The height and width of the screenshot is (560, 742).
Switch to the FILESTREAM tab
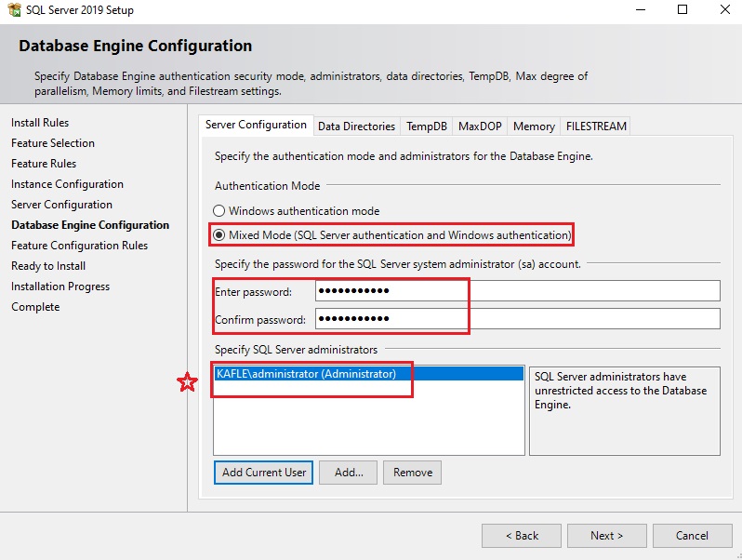tap(596, 127)
